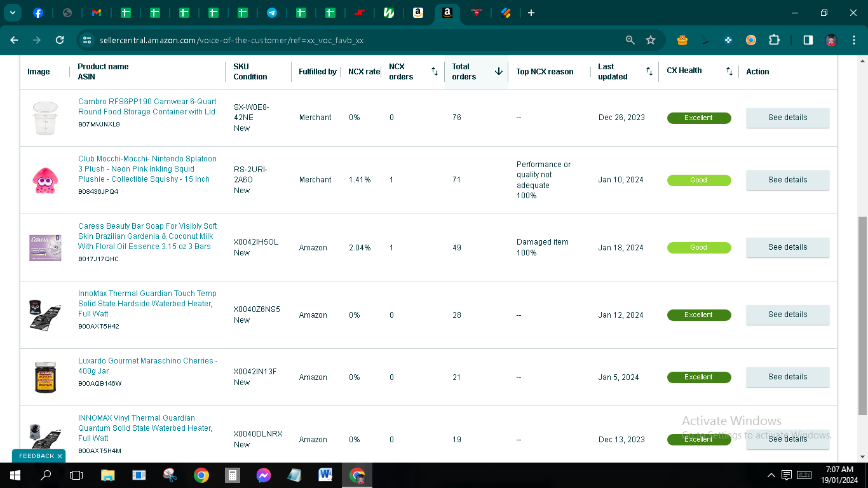
Task: Open Windows taskbar search
Action: 46,475
